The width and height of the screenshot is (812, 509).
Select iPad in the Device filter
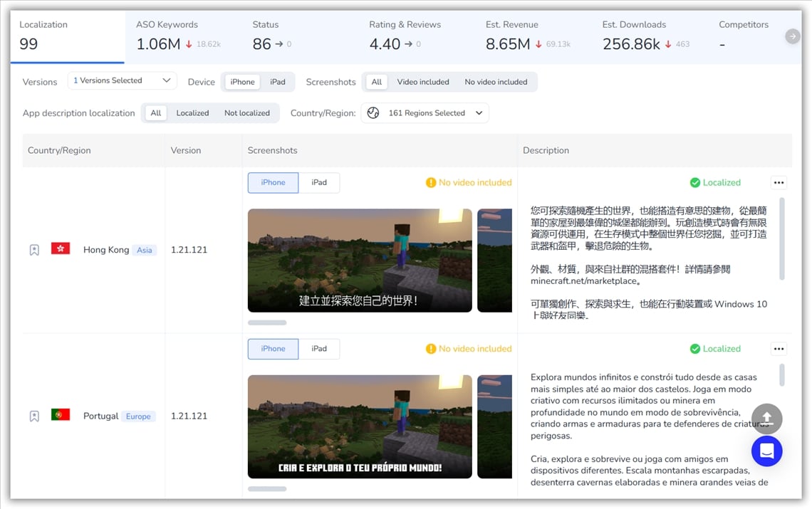[x=277, y=82]
